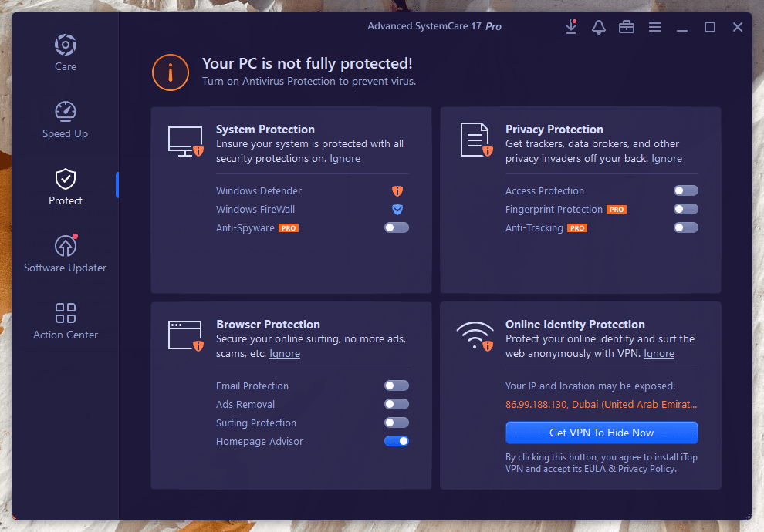This screenshot has height=532, width=764.
Task: Disable the Homepage Advisor toggle
Action: (397, 441)
